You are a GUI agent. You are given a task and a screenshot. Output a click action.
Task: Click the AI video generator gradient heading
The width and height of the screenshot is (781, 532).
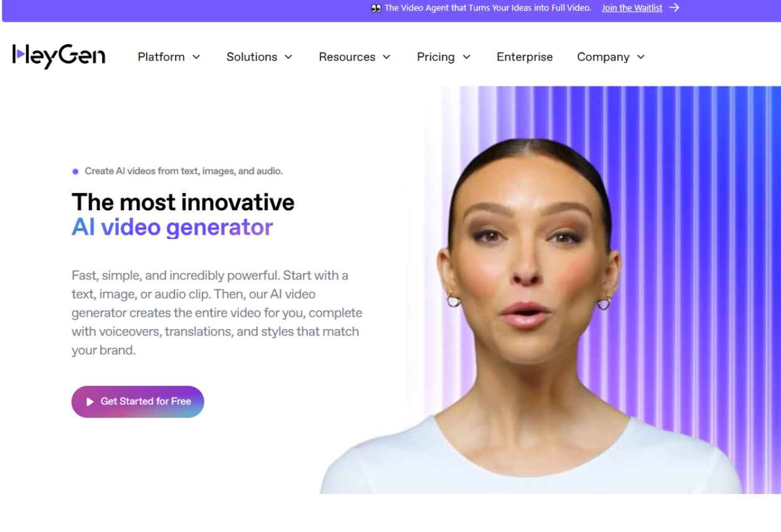(172, 227)
